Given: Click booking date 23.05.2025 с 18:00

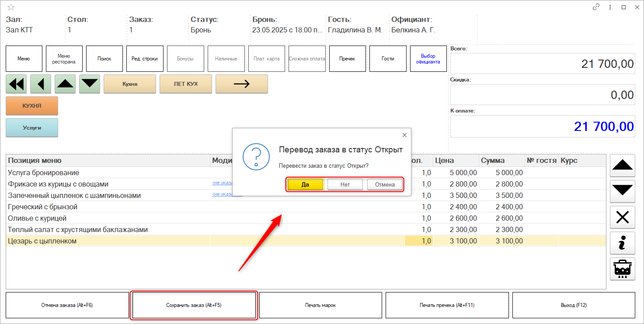Looking at the screenshot, I should (x=288, y=30).
